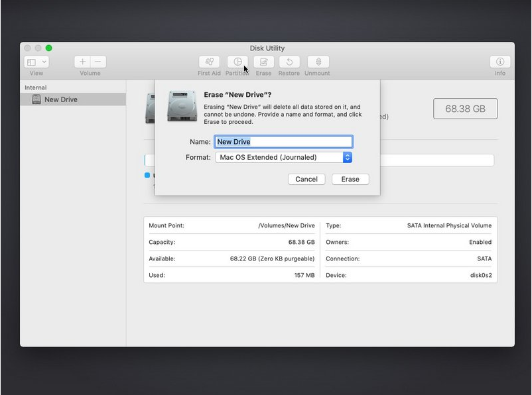The image size is (532, 395).
Task: Click the remove volume minus button
Action: point(98,62)
